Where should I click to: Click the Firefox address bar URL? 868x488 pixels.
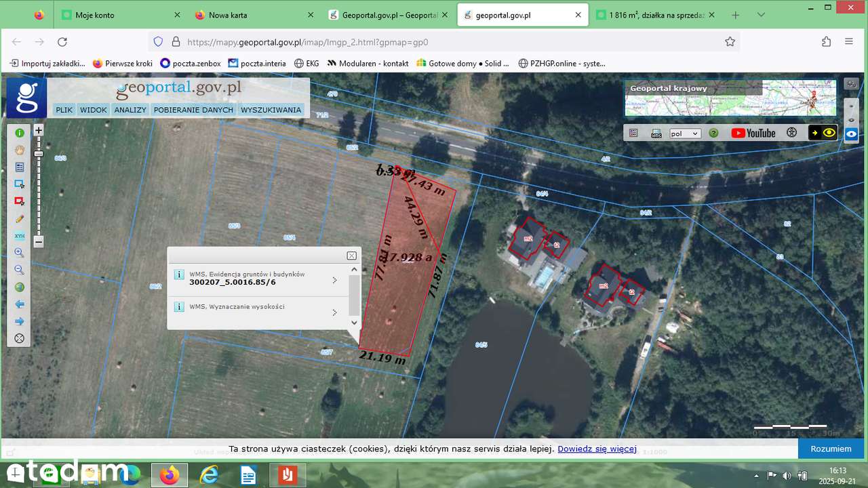[x=308, y=42]
